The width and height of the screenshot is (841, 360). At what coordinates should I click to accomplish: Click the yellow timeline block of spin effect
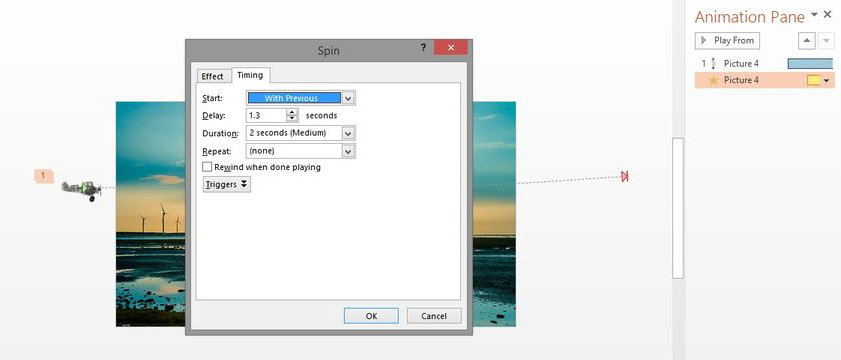(814, 80)
